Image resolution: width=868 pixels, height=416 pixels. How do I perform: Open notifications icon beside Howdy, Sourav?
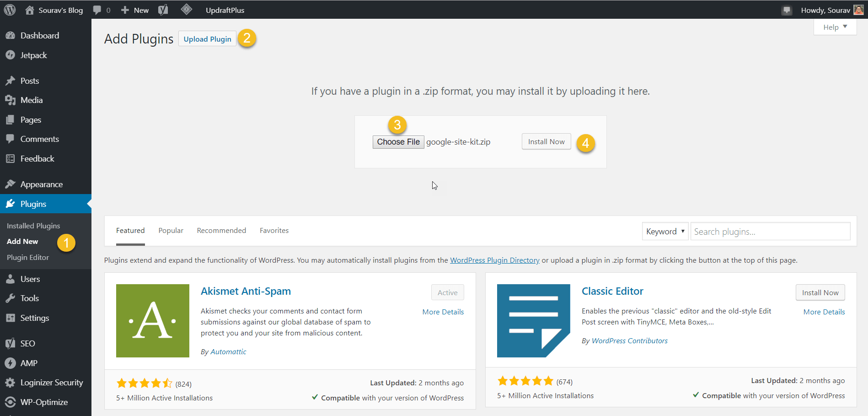(x=787, y=10)
